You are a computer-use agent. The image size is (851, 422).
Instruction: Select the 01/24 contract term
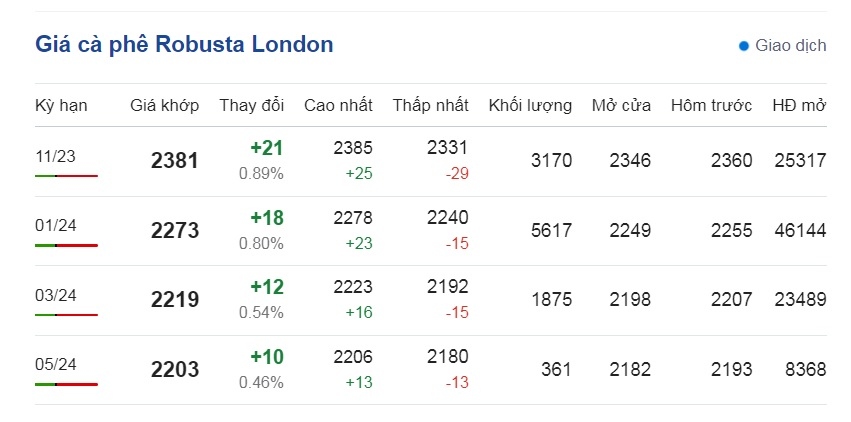tap(55, 226)
